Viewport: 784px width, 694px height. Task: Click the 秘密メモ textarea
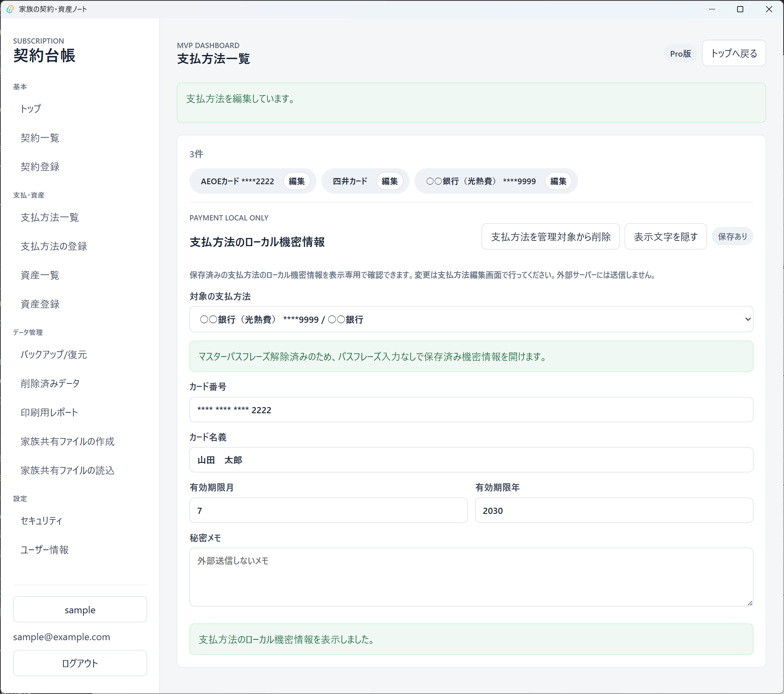click(471, 577)
